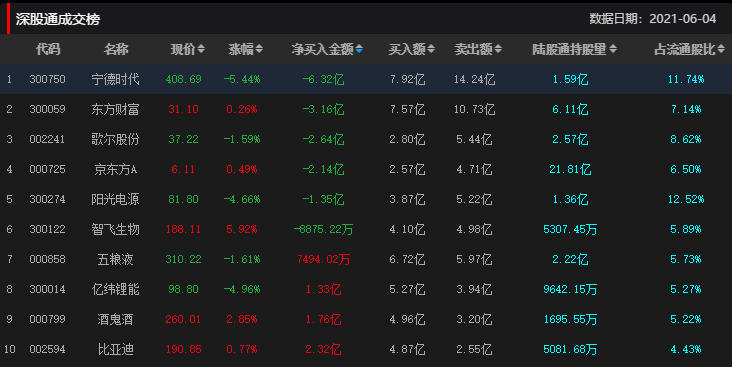Click holdings value 21.81亿

570,169
